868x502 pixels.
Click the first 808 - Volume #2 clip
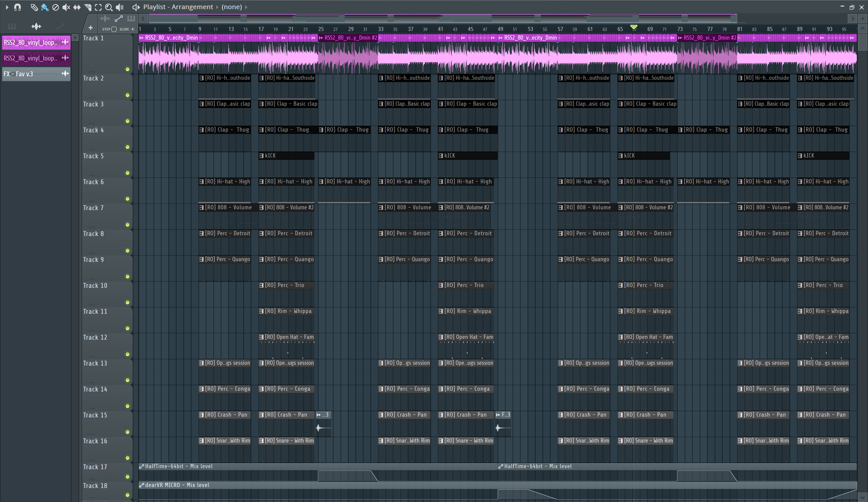click(286, 216)
